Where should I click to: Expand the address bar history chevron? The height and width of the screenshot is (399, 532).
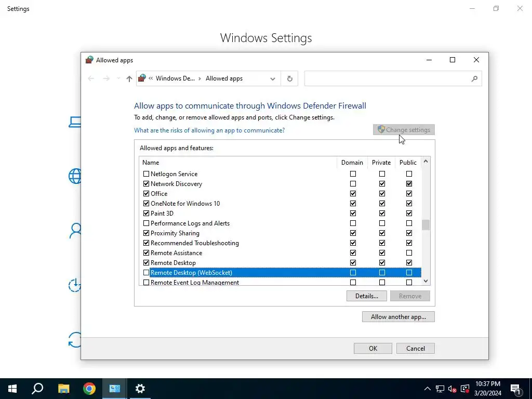coord(272,79)
